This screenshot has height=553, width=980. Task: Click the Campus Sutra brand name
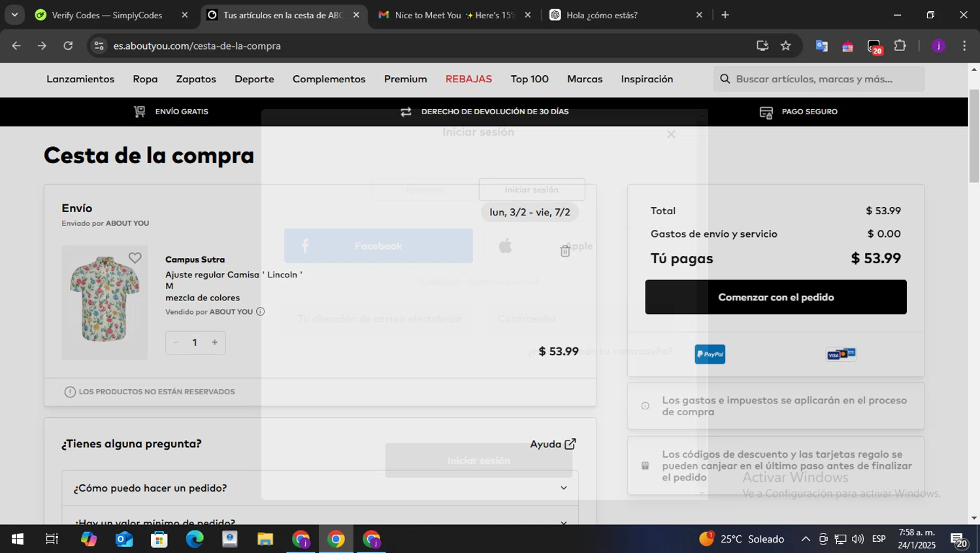(195, 259)
